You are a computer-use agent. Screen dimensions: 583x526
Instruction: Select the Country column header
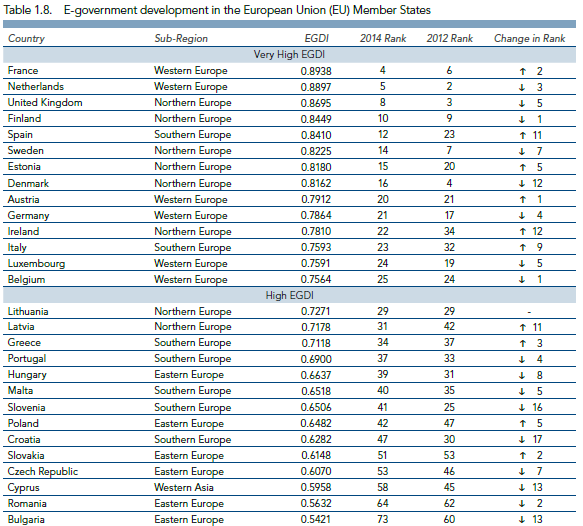(x=26, y=38)
